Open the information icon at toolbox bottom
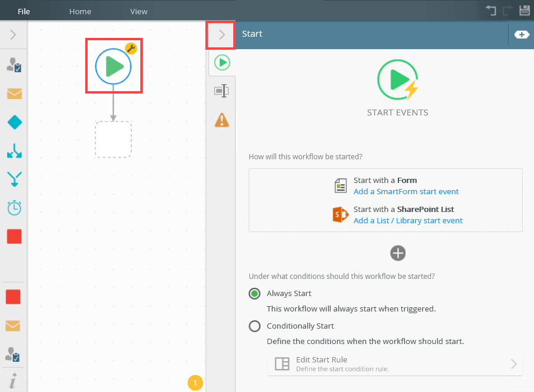 click(13, 381)
